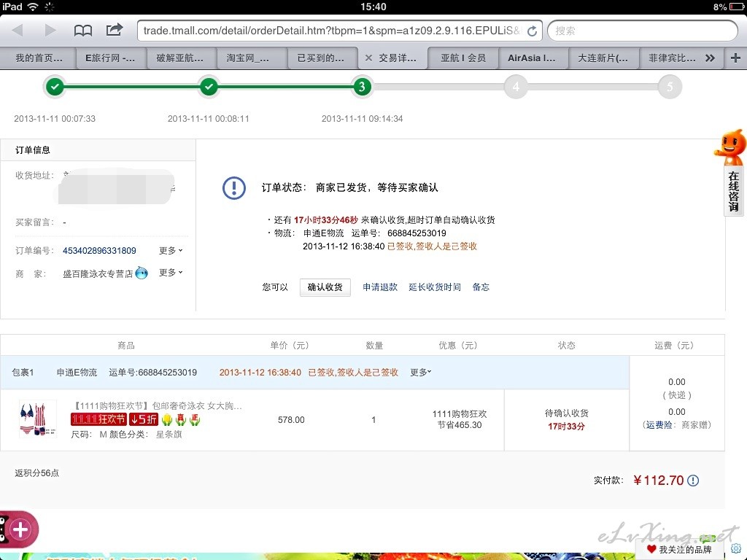Switch to the 破解亚航 tab
The image size is (747, 560).
coord(180,58)
